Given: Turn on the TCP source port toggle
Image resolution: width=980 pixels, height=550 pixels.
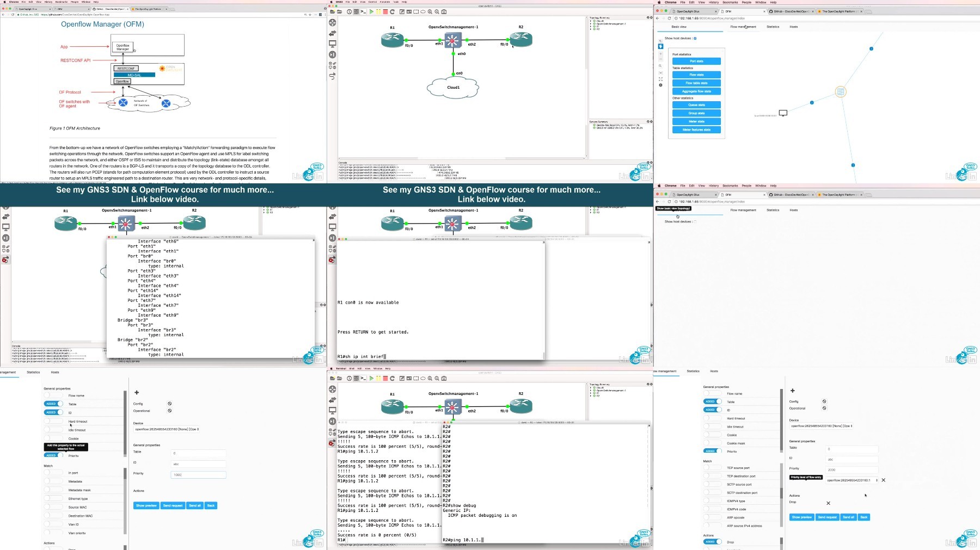Looking at the screenshot, I should tap(713, 468).
